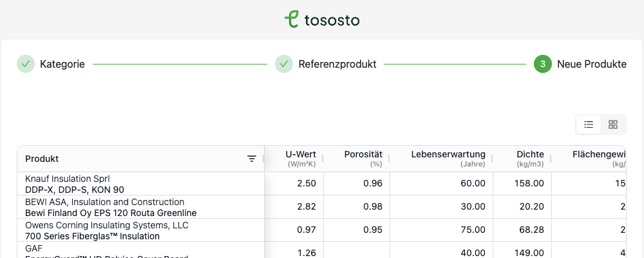Viewport: 644px width, 258px height.
Task: Sort by the Lebenserwartung column header
Action: [x=448, y=155]
